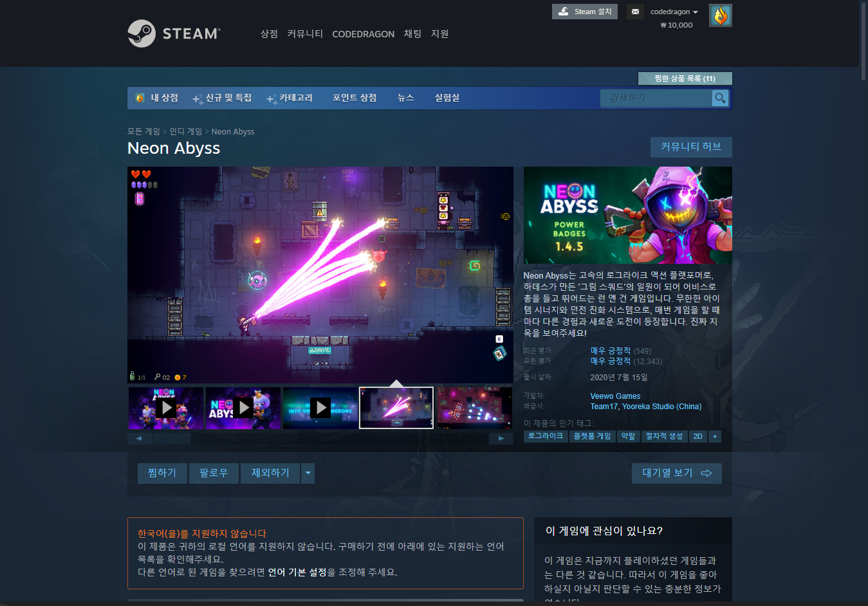Expand the 제외하기 dropdown arrow
The image size is (868, 606).
click(x=308, y=473)
